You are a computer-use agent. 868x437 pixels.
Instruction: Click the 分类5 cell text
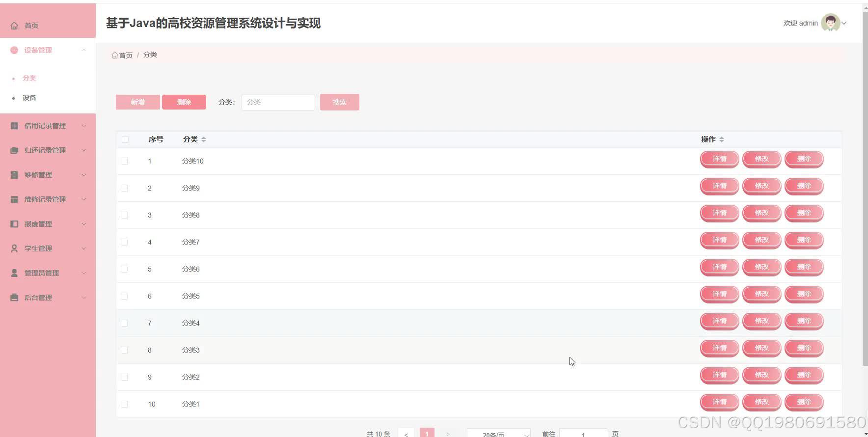click(x=191, y=296)
